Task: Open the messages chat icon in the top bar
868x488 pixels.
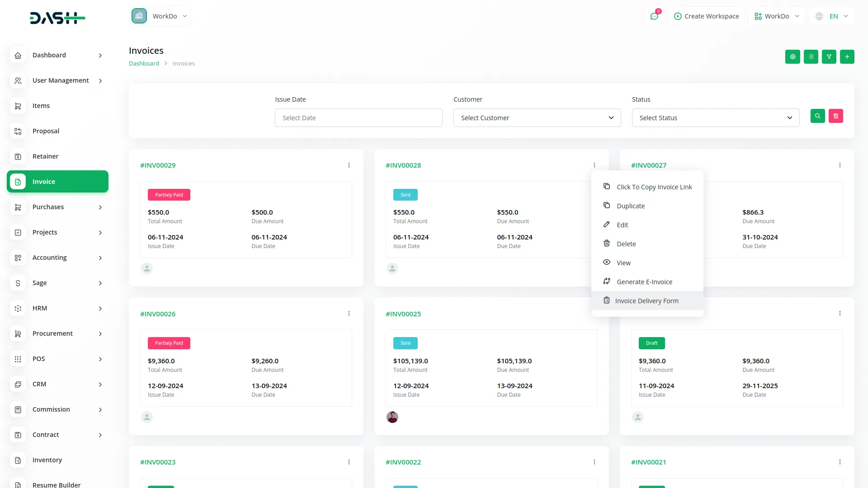Action: coord(654,16)
